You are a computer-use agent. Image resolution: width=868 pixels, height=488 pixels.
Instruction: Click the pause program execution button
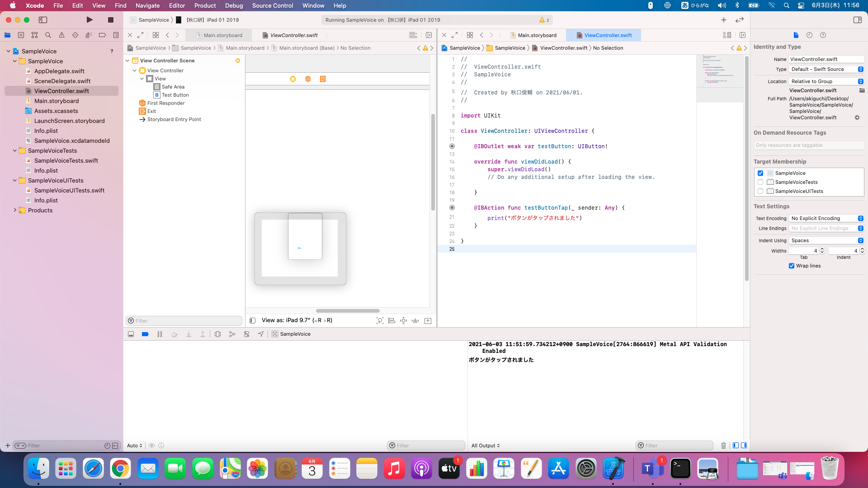pos(160,334)
